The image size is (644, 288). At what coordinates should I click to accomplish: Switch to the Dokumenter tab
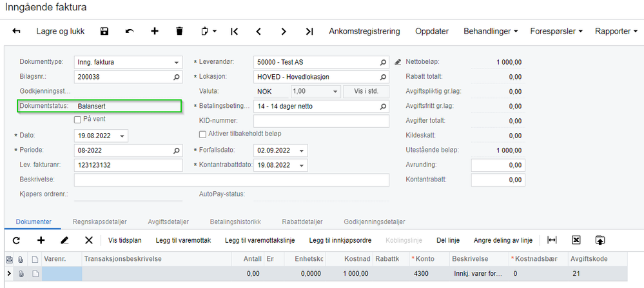(x=34, y=221)
